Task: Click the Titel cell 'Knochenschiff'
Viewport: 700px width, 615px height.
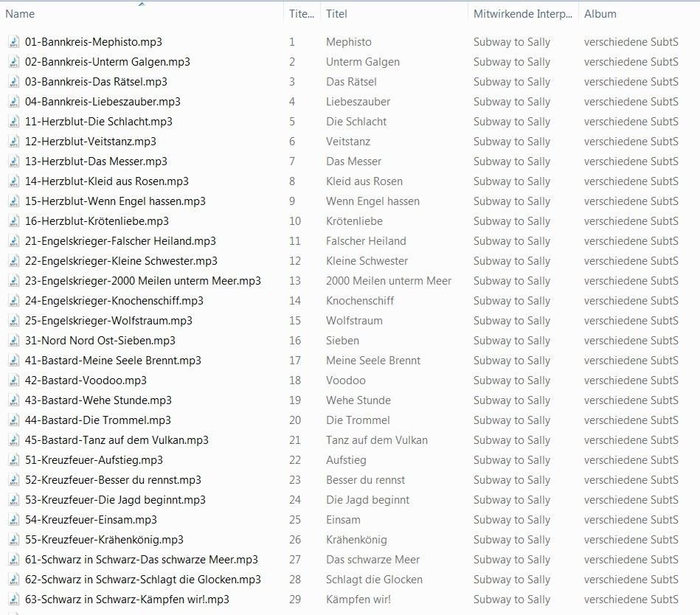Action: (x=360, y=301)
